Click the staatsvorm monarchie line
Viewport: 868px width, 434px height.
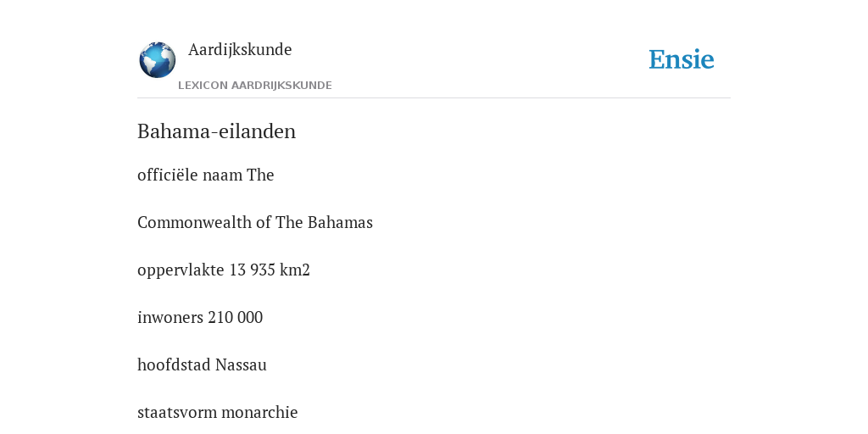point(218,413)
